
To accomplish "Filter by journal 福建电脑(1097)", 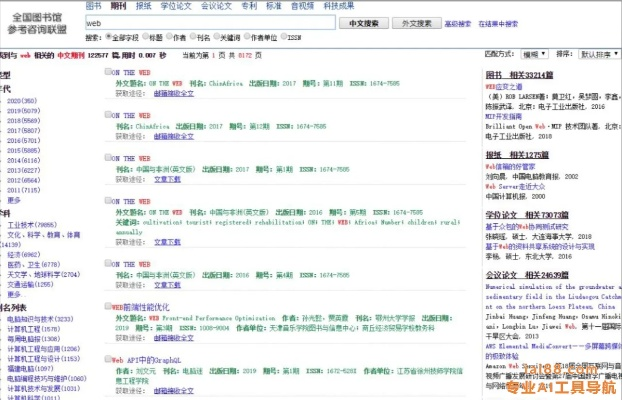I will point(30,369).
